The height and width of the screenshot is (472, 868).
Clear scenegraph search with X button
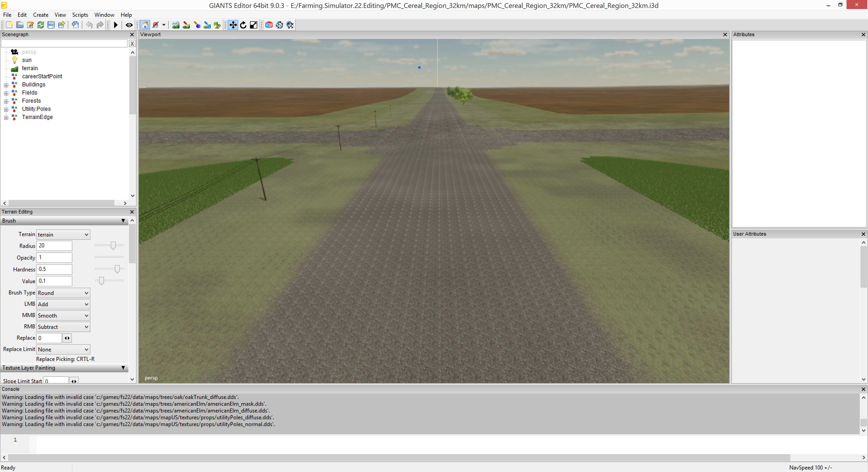132,43
